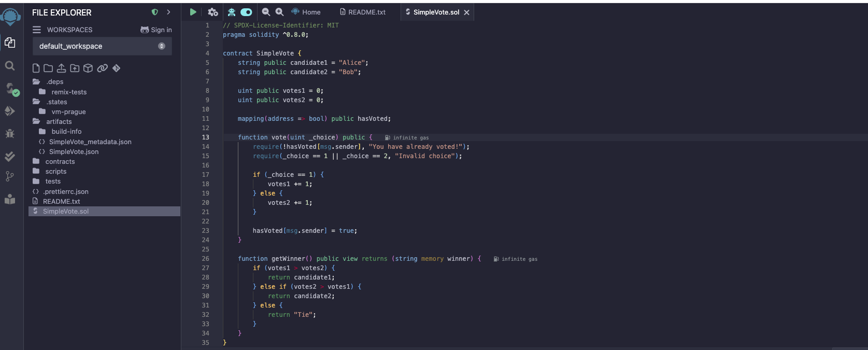The image size is (868, 350).
Task: Click 'contract SimpleVote {' in editor
Action: (262, 53)
